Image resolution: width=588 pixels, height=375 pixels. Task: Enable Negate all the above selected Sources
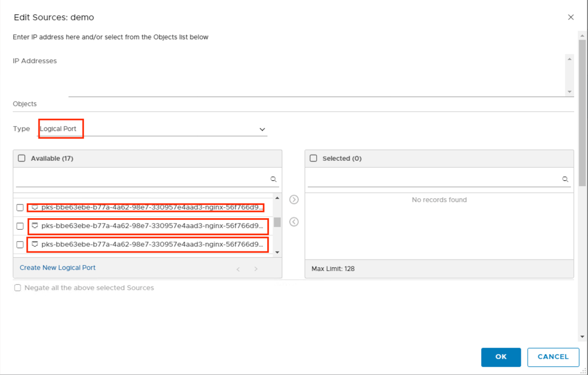18,288
